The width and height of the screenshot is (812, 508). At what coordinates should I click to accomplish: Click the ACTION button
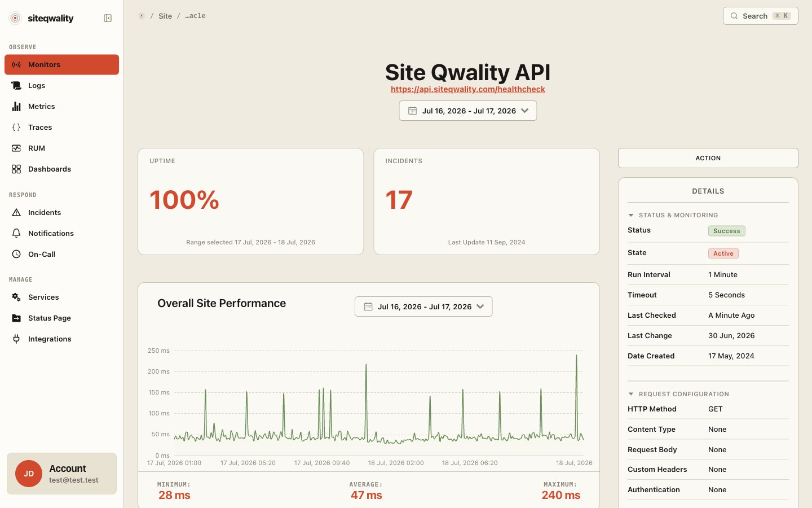coord(708,158)
